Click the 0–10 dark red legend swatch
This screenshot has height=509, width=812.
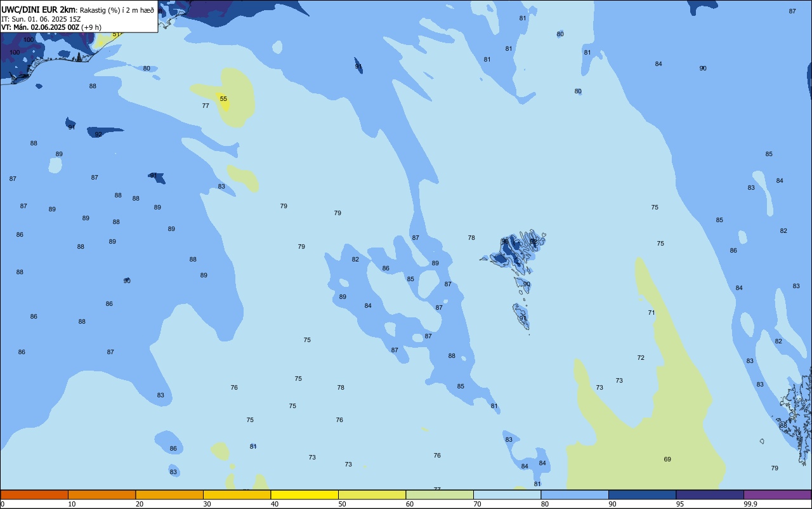click(34, 495)
